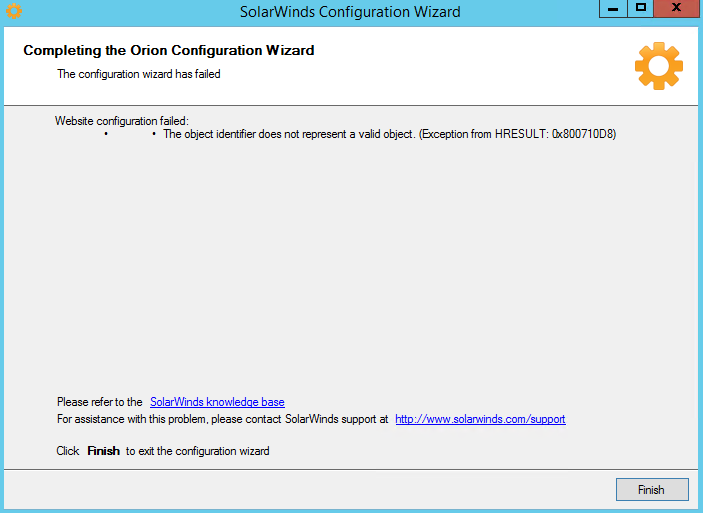
Task: Click the HRESULT 0x800710D8 error message
Action: (390, 134)
